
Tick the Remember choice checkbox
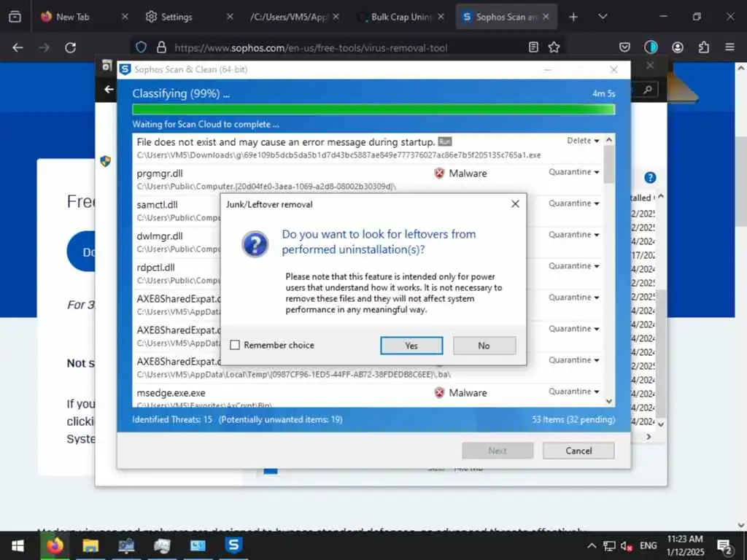(x=235, y=345)
